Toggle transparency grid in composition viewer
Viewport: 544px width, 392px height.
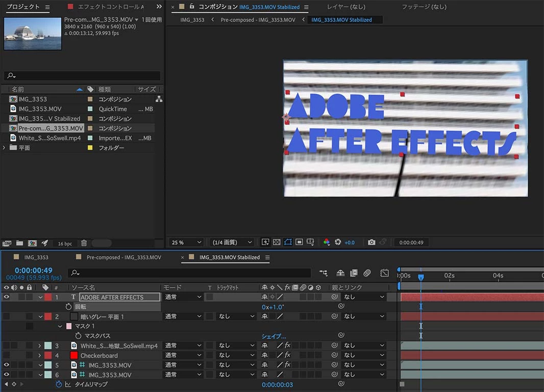pyautogui.click(x=277, y=242)
